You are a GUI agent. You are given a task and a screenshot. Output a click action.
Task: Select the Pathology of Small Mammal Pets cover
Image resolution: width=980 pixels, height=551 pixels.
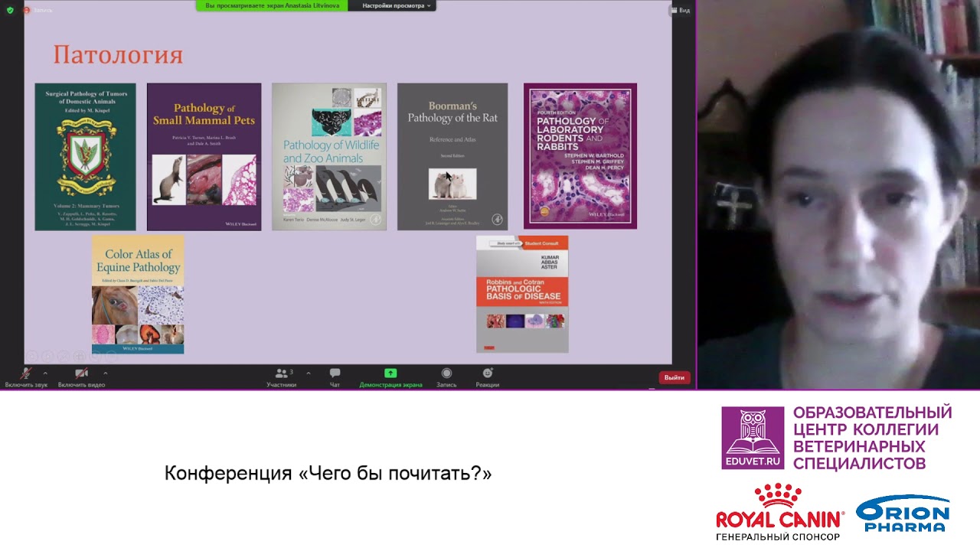pos(204,157)
